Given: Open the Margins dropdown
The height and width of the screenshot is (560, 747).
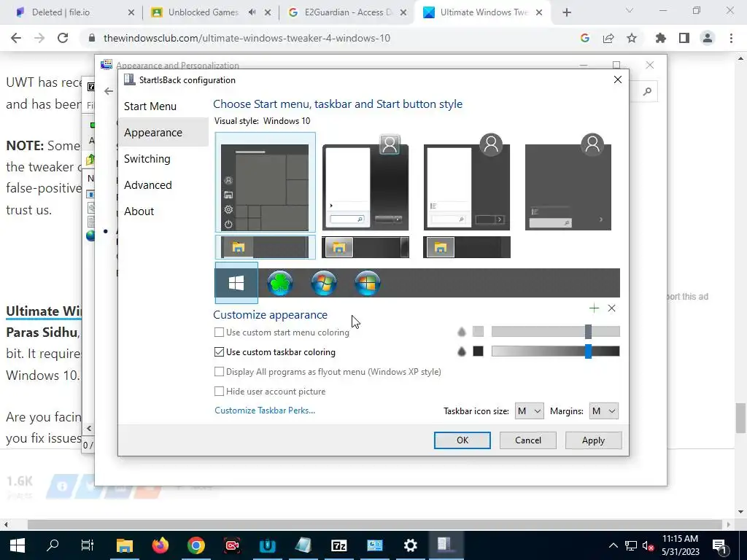Looking at the screenshot, I should 603,411.
